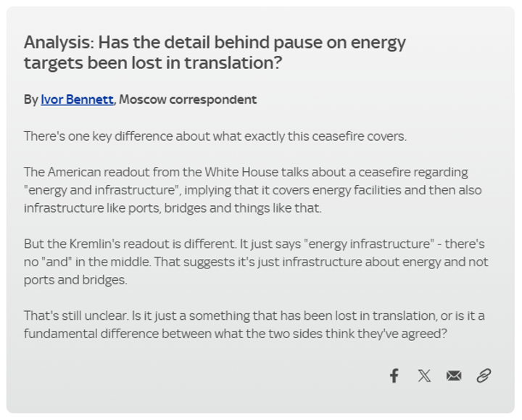Viewport: 522px width, 420px height.
Task: Select the paragraph starting "But the Kremlin's readout"
Action: tap(255, 261)
